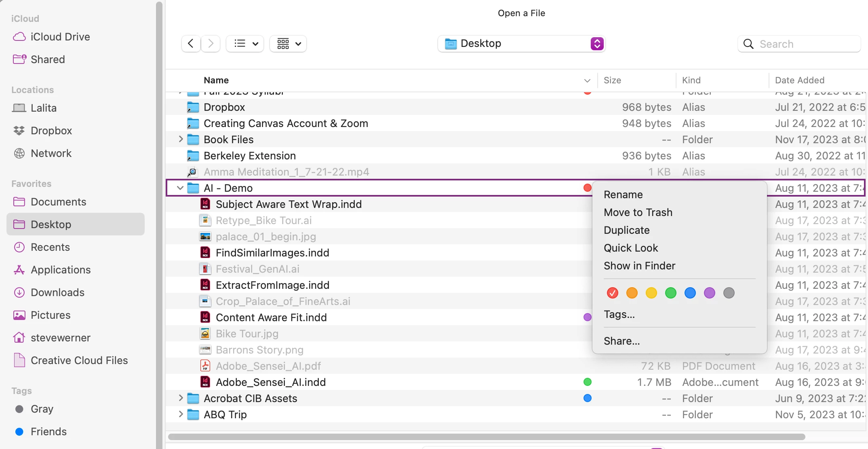The image size is (868, 449).
Task: Expand the Book Files folder
Action: click(x=180, y=140)
